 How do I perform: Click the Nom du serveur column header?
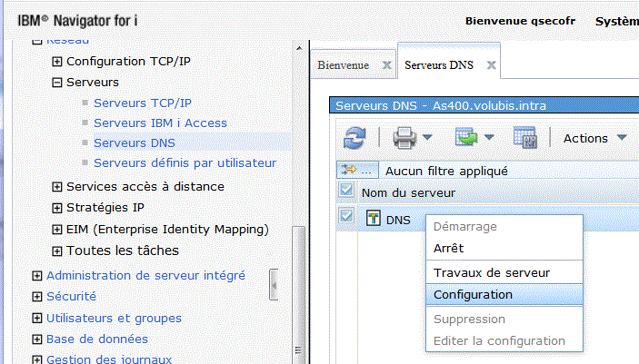tap(408, 193)
